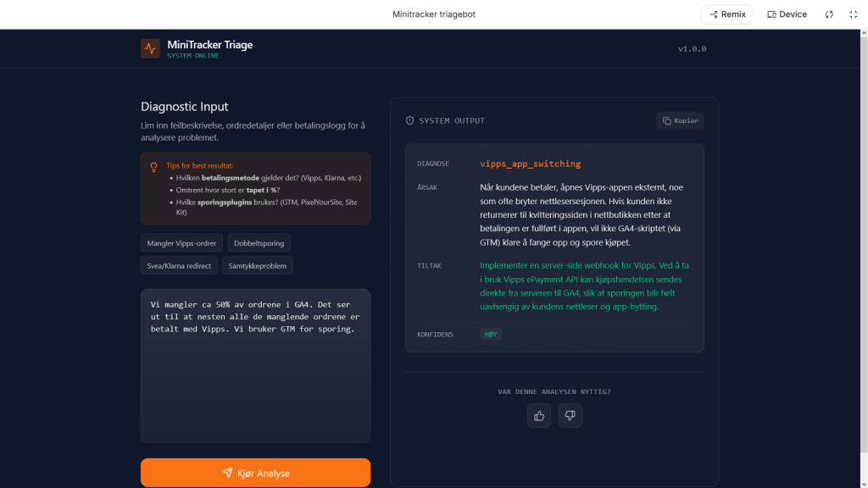Click the KONFIDENS row label

435,335
